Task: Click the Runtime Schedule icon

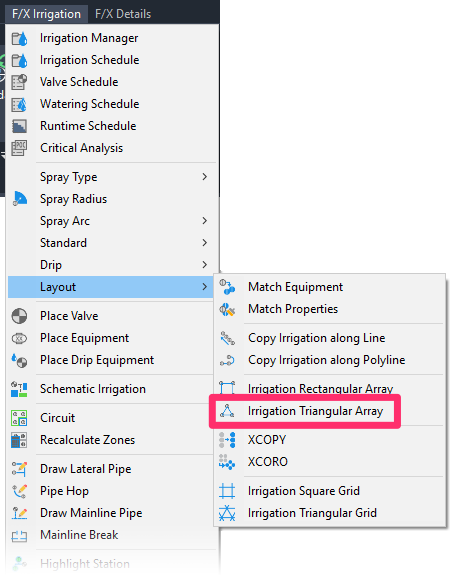Action: coord(19,126)
